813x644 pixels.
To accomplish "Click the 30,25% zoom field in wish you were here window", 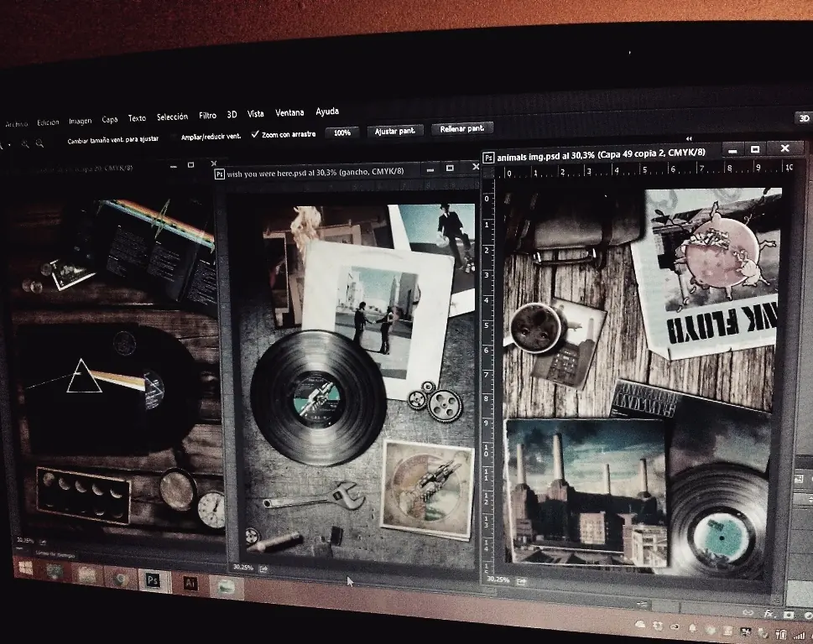I will [242, 568].
